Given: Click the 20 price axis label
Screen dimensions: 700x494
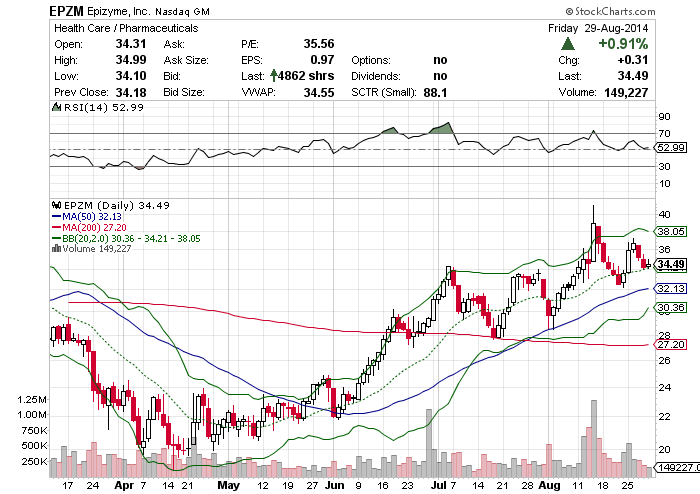Looking at the screenshot, I should pos(664,449).
